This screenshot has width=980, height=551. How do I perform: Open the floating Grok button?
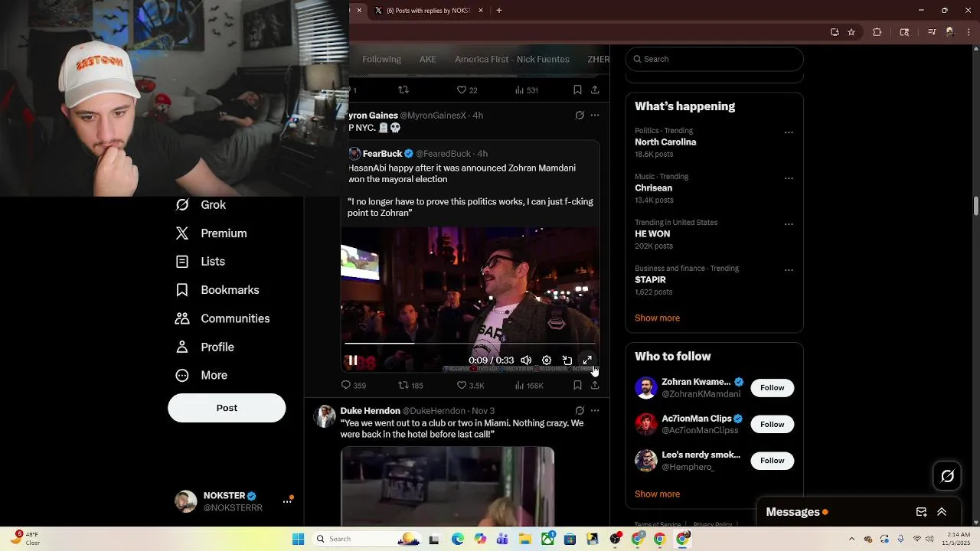tap(947, 476)
